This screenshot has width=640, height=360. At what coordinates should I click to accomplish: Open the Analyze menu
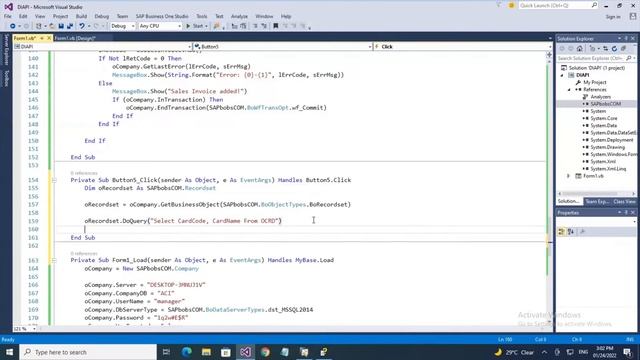[x=239, y=16]
